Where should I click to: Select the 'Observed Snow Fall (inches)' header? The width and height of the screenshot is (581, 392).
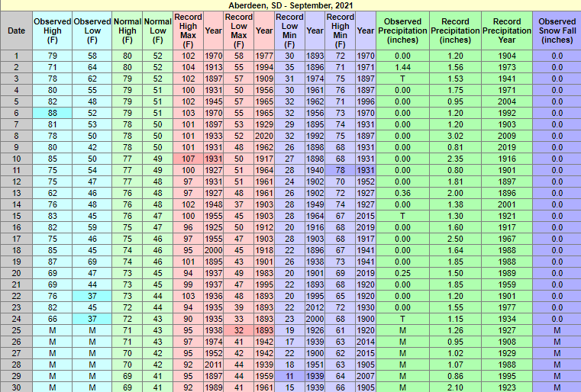click(x=557, y=31)
